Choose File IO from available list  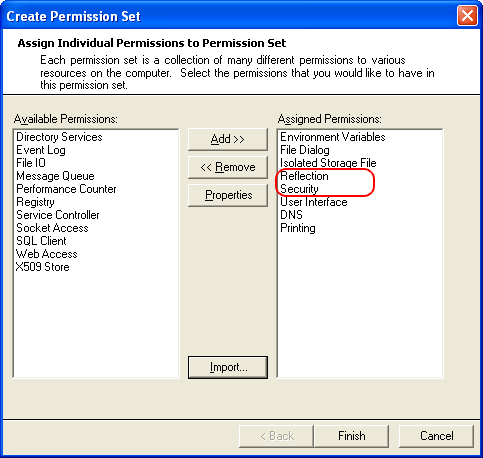coord(31,163)
